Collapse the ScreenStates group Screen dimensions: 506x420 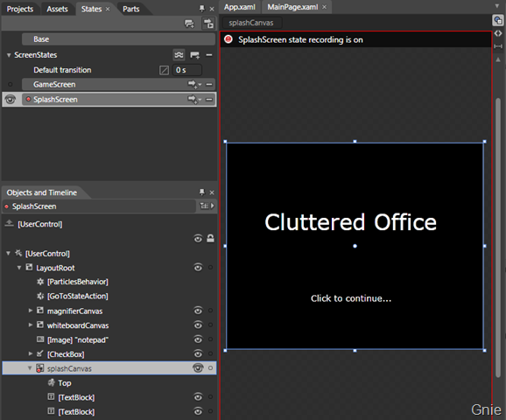pos(9,55)
